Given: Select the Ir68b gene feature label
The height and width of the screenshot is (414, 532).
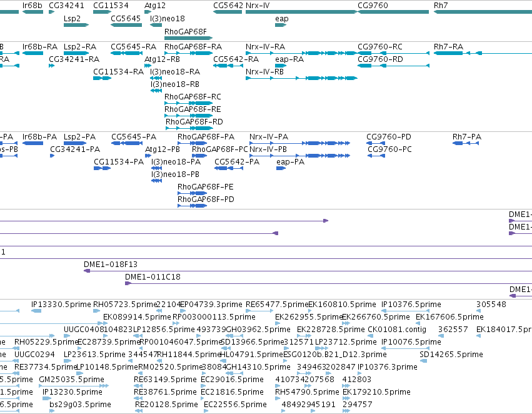Looking at the screenshot, I should 33,6.
